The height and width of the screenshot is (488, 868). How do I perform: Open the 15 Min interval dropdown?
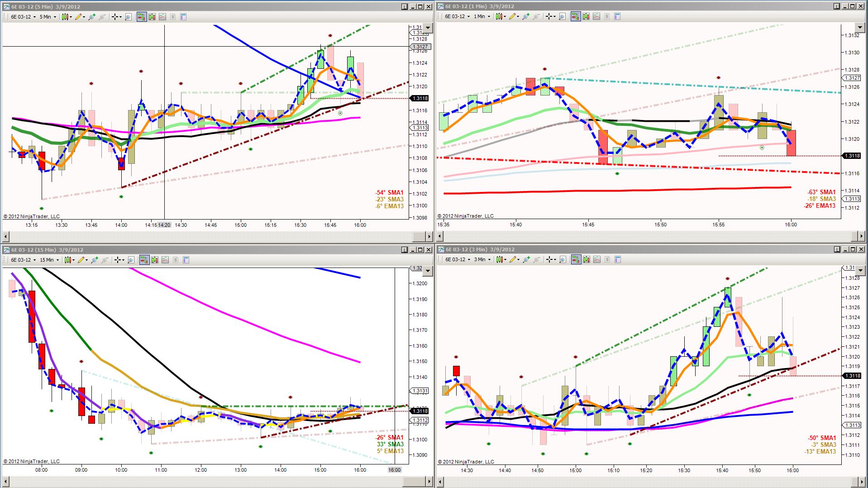point(49,260)
